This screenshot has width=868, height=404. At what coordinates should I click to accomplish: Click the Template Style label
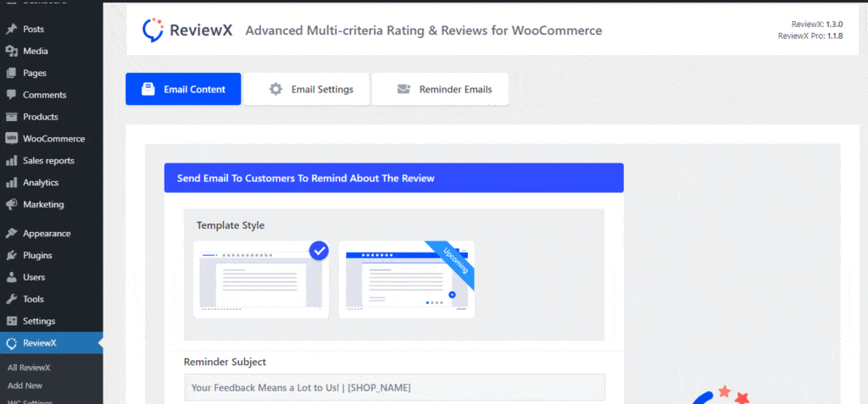(231, 226)
